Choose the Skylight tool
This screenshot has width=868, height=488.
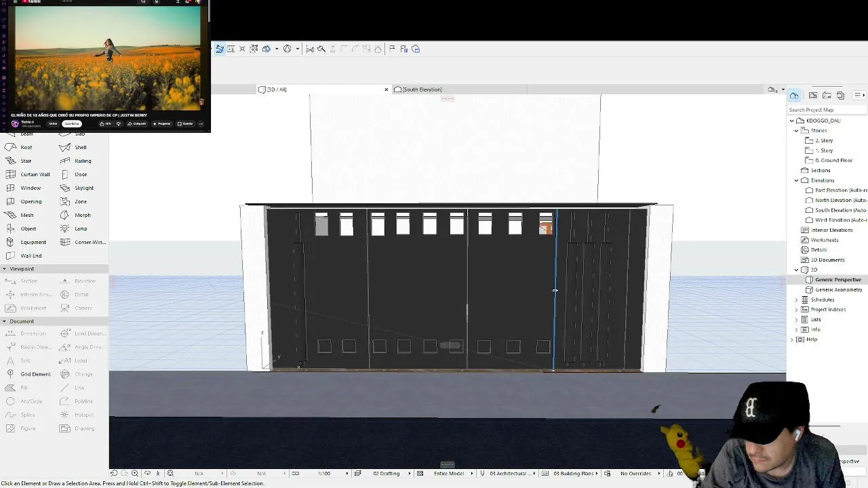[x=77, y=188]
